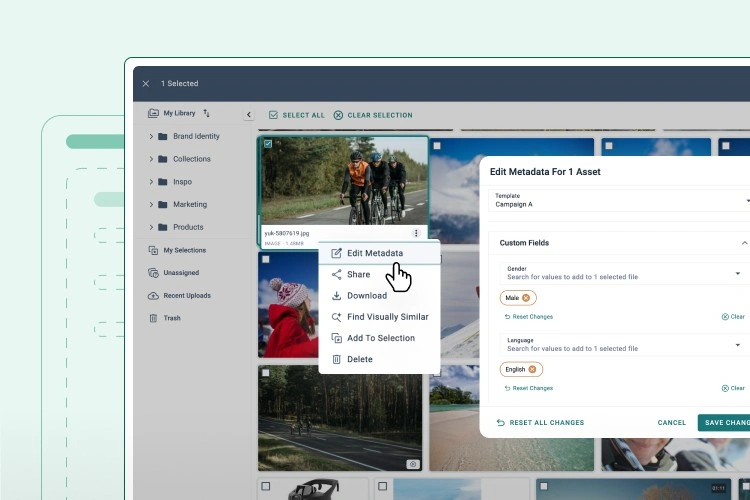Tick the checkbox on the forest road image
Image resolution: width=750 pixels, height=500 pixels.
(x=266, y=373)
